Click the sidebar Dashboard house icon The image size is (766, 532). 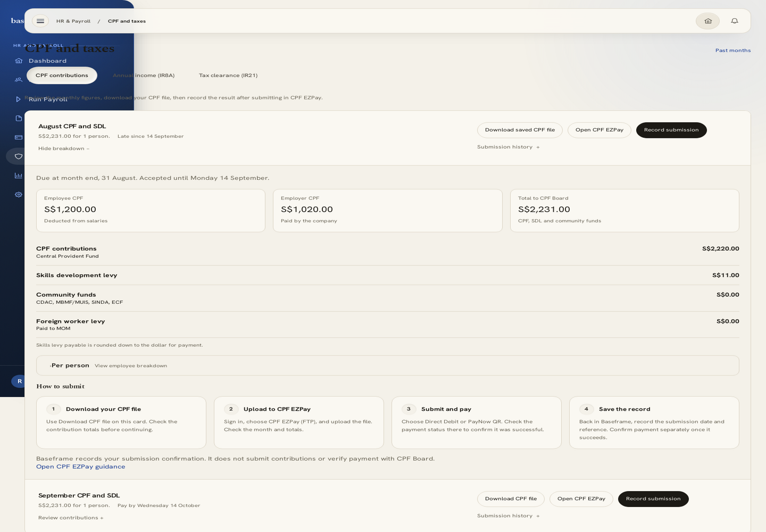pos(19,61)
